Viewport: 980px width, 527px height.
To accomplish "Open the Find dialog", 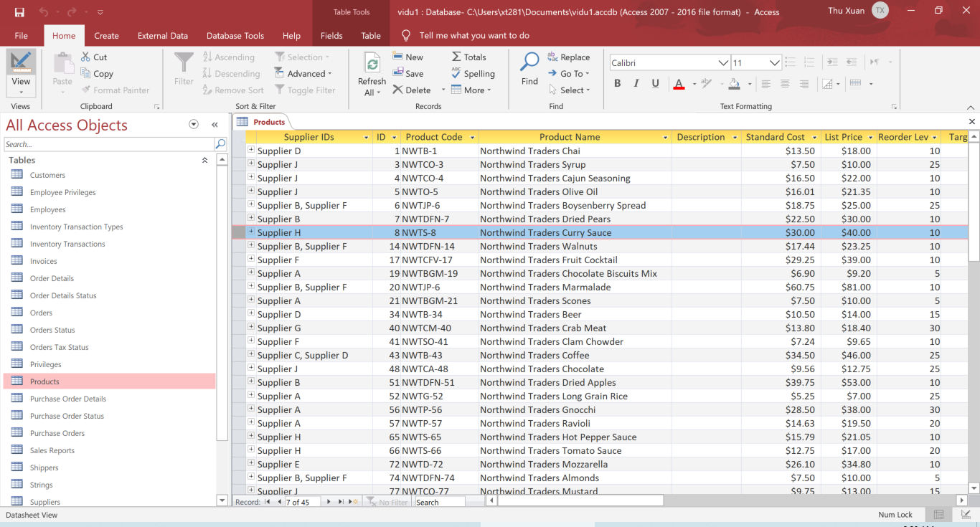I will [529, 69].
